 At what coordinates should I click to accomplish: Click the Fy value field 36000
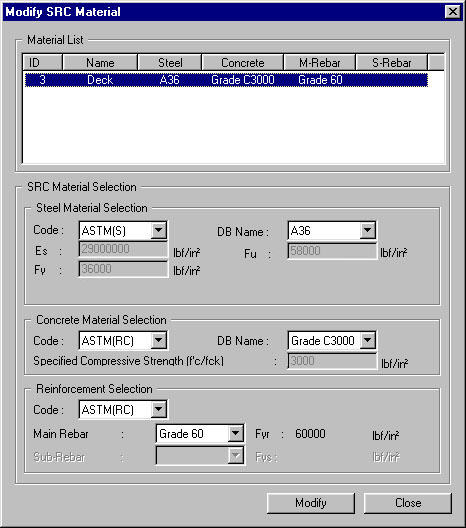coord(123,269)
